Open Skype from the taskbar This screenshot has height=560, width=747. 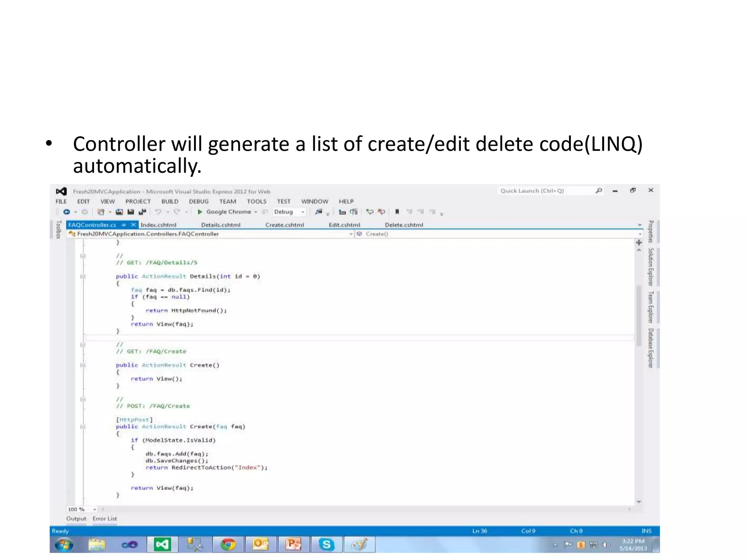(x=326, y=545)
